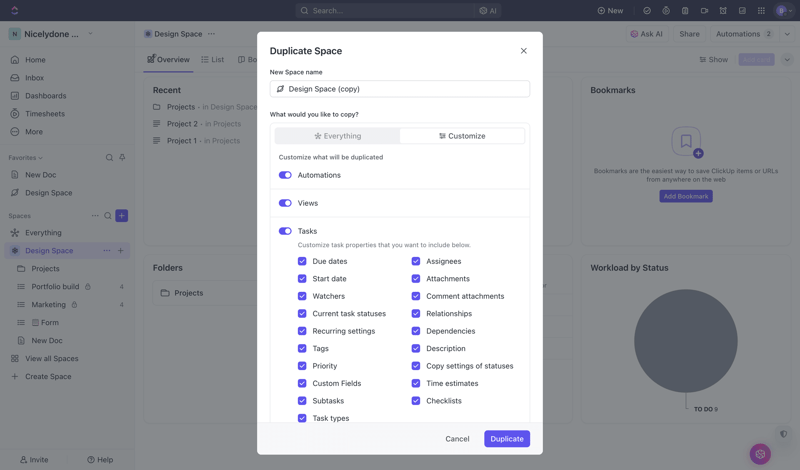Screen dimensions: 800x470
Task: Uncheck the Custom Fields checkbox
Action: [x=302, y=383]
